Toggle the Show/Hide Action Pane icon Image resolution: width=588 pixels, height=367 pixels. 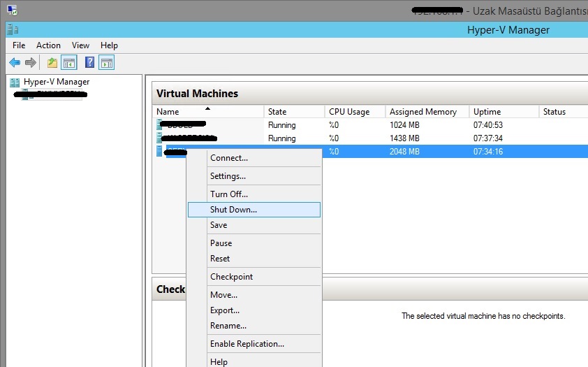[107, 63]
